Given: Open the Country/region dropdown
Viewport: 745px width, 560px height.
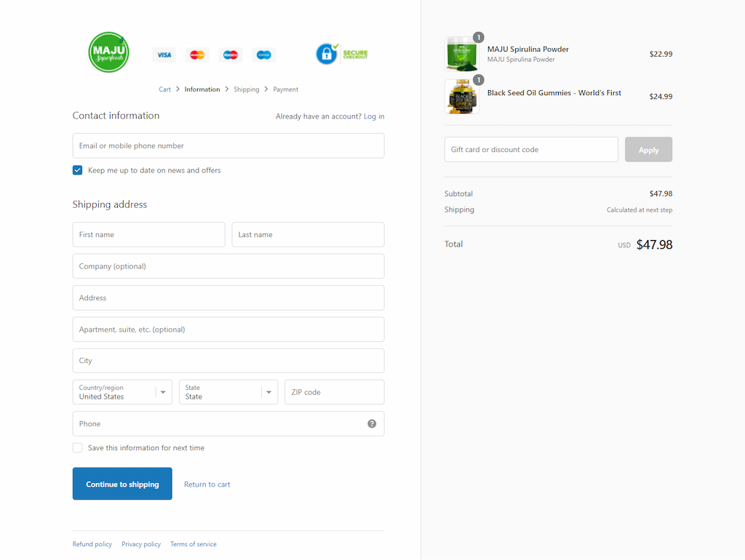Looking at the screenshot, I should tap(122, 392).
